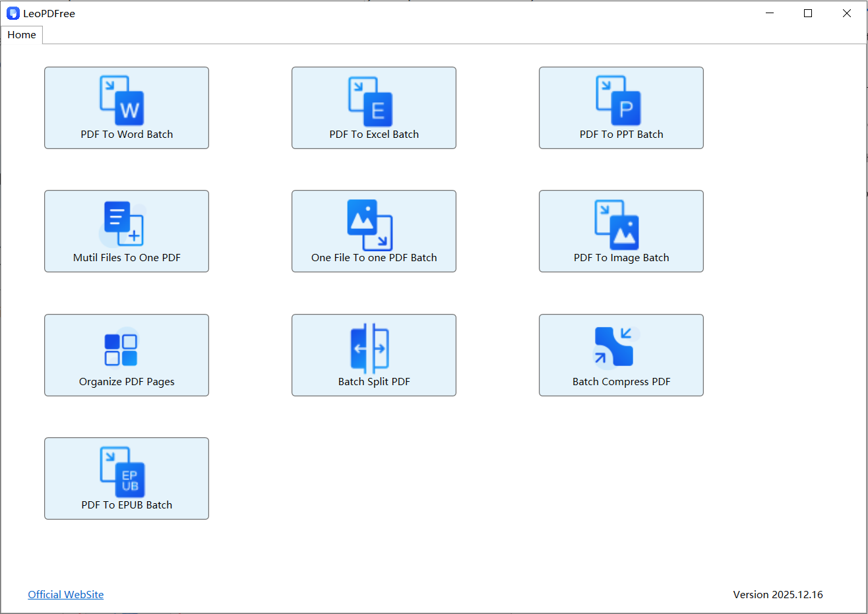
Task: Open the PDF To Word Batch tool
Action: pos(126,107)
